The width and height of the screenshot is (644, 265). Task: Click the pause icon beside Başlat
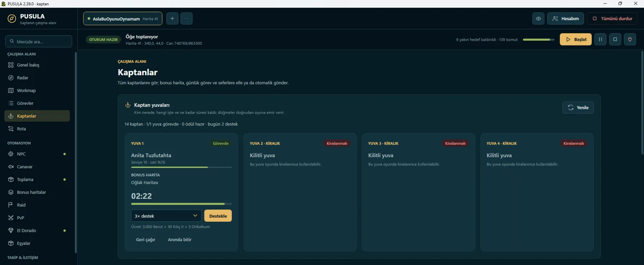coord(600,39)
